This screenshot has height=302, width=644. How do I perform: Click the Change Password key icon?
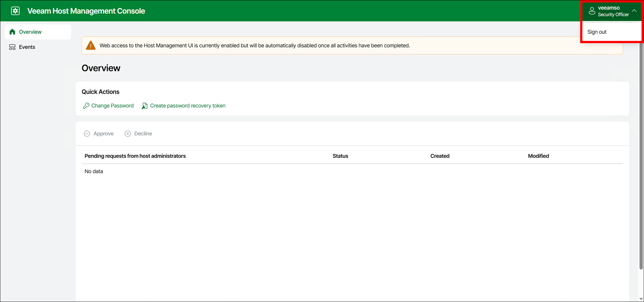point(86,106)
